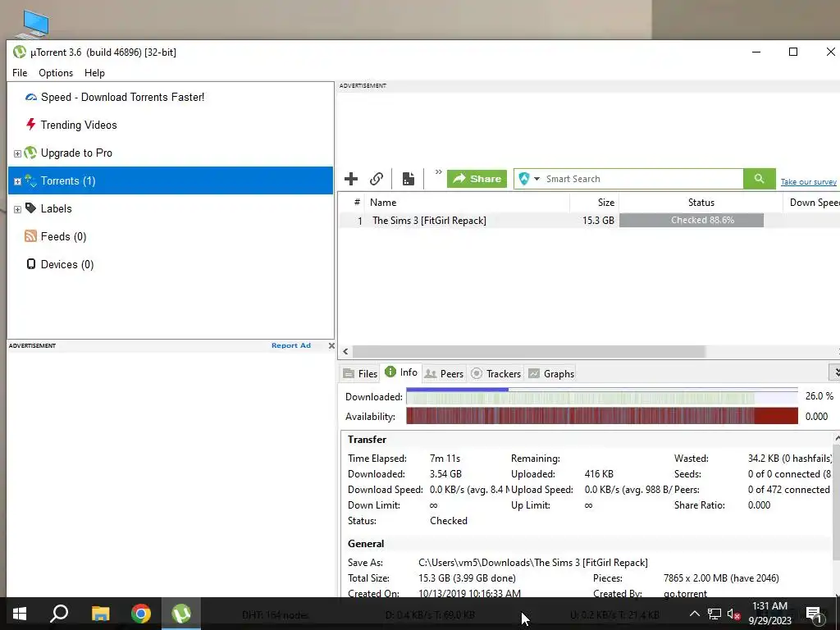
Task: Sort by the Size column header
Action: tap(594, 203)
